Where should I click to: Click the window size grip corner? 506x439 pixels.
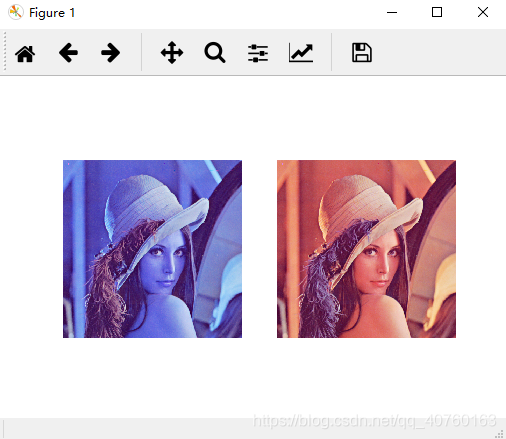[499, 434]
